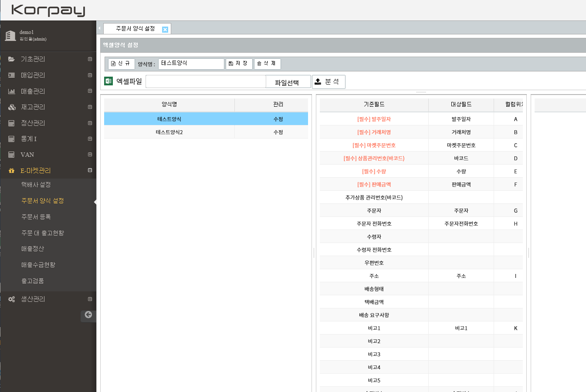Focus the 양식명 input field
The width and height of the screenshot is (586, 392).
click(x=191, y=64)
